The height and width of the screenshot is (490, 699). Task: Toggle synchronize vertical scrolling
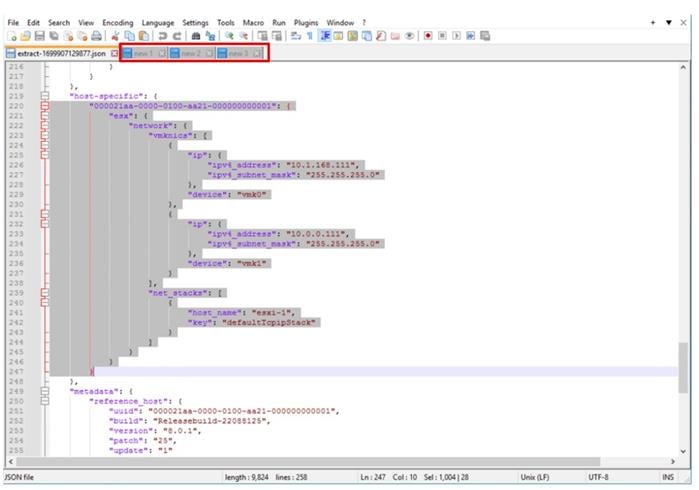(x=263, y=36)
